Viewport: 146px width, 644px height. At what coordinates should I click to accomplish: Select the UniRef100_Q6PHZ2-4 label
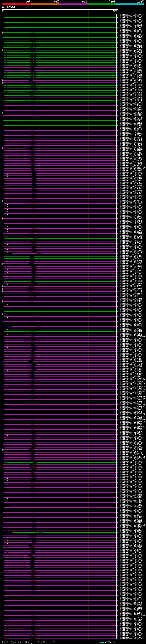pyautogui.click(x=132, y=417)
